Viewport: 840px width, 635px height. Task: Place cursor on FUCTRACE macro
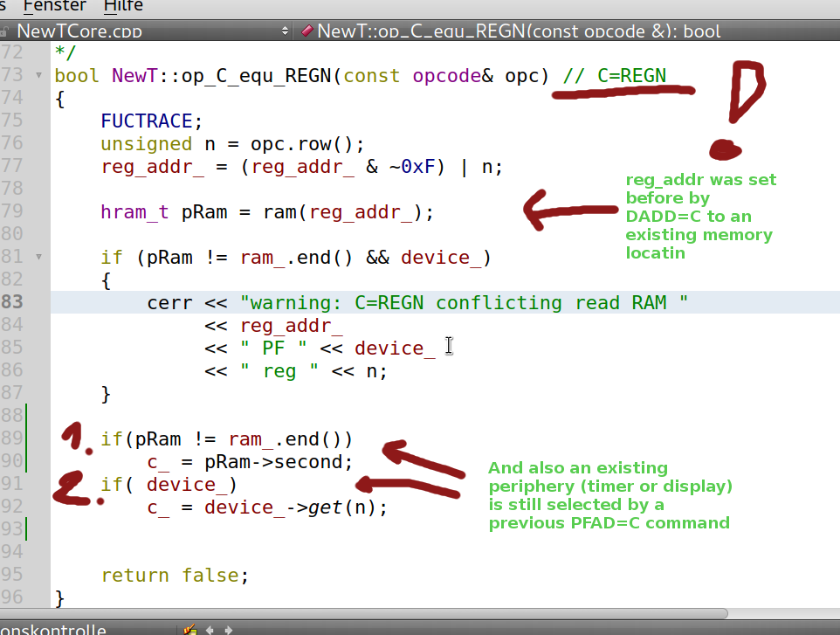pos(150,121)
